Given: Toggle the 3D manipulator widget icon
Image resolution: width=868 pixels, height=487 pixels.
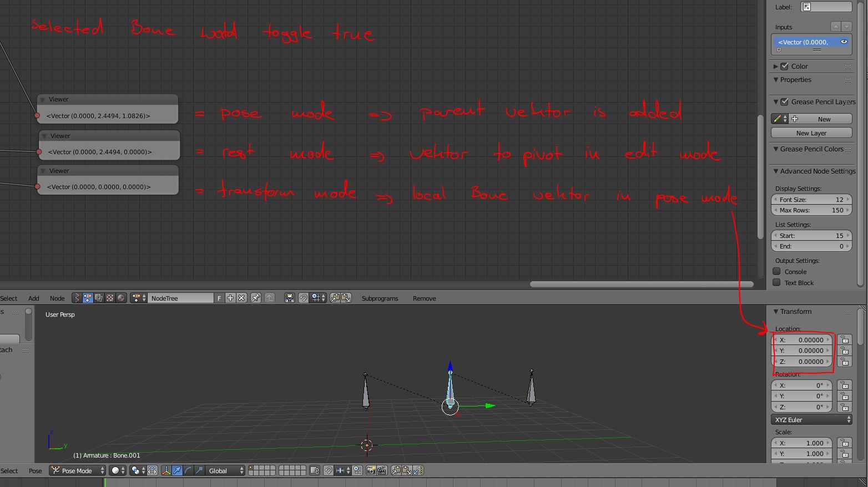Looking at the screenshot, I should (166, 471).
